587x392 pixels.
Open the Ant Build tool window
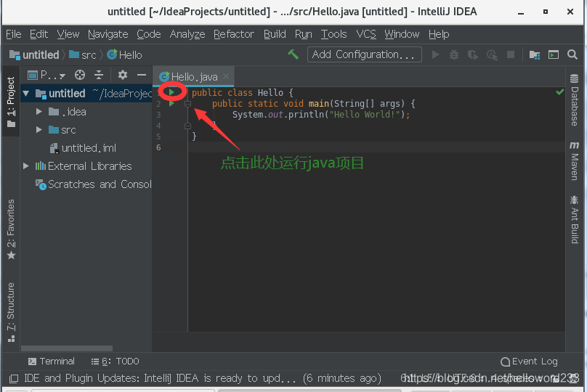click(574, 219)
